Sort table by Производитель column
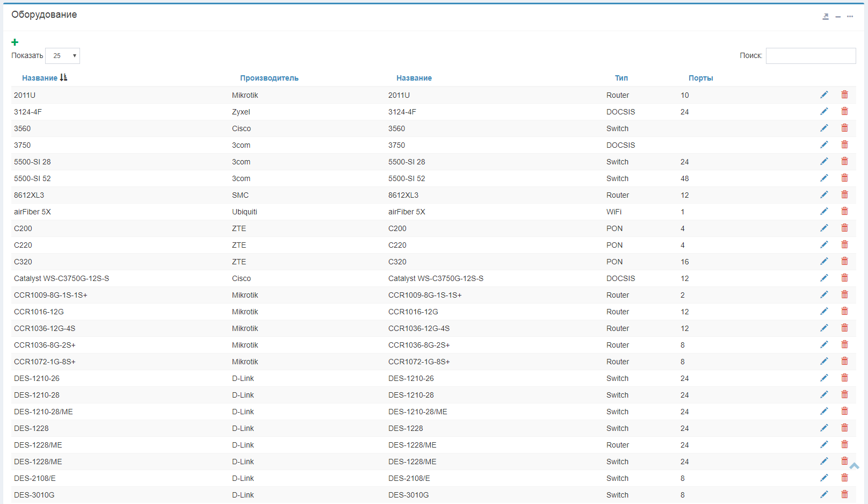Viewport: 868px width, 504px height. point(269,78)
